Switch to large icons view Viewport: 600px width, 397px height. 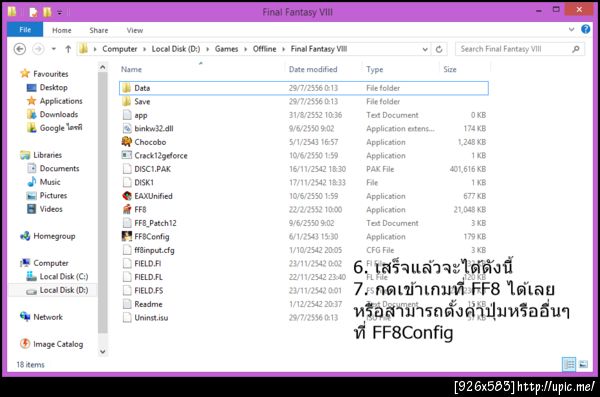coord(584,364)
